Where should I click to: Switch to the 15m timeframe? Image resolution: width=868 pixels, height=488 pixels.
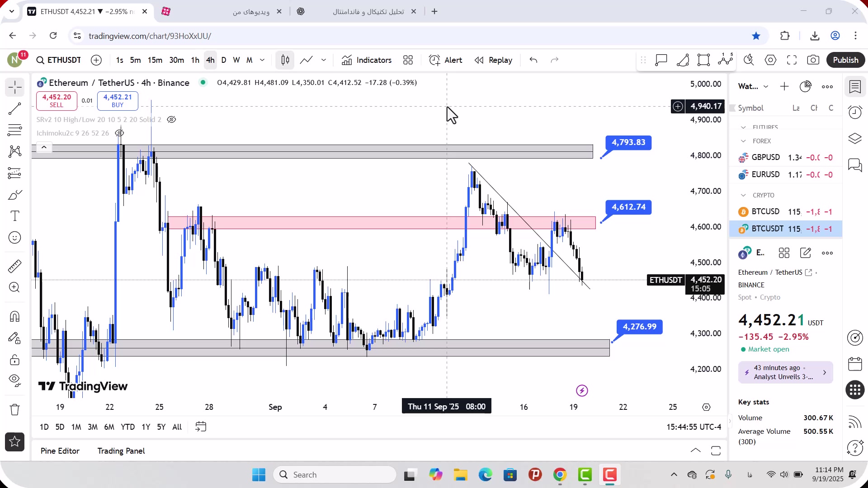click(155, 60)
